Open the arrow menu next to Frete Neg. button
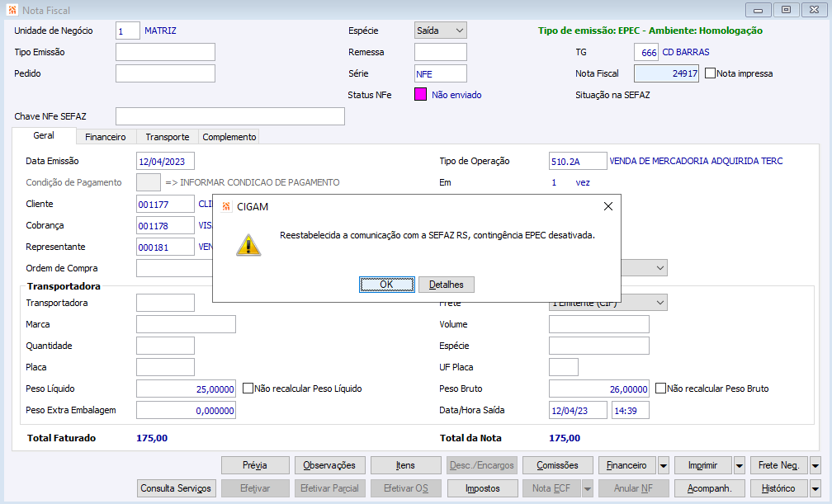832x504 pixels. (815, 465)
